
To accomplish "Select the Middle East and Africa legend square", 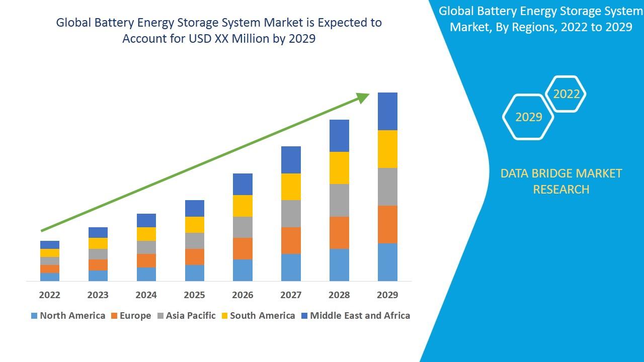I will click(304, 316).
